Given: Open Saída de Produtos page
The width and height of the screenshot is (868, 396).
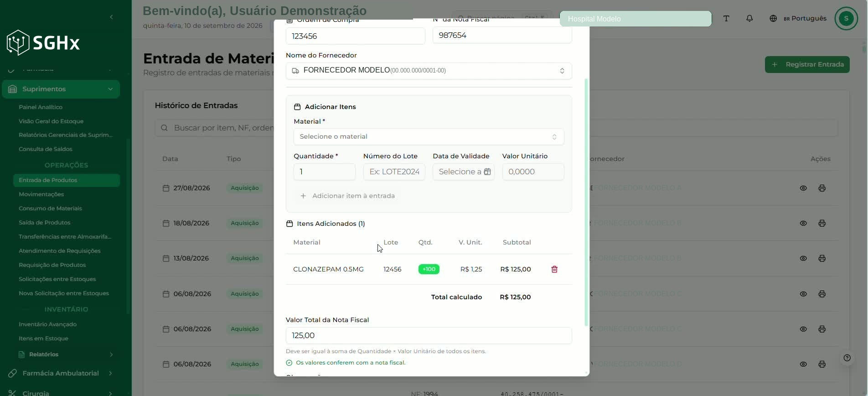Looking at the screenshot, I should click(45, 223).
